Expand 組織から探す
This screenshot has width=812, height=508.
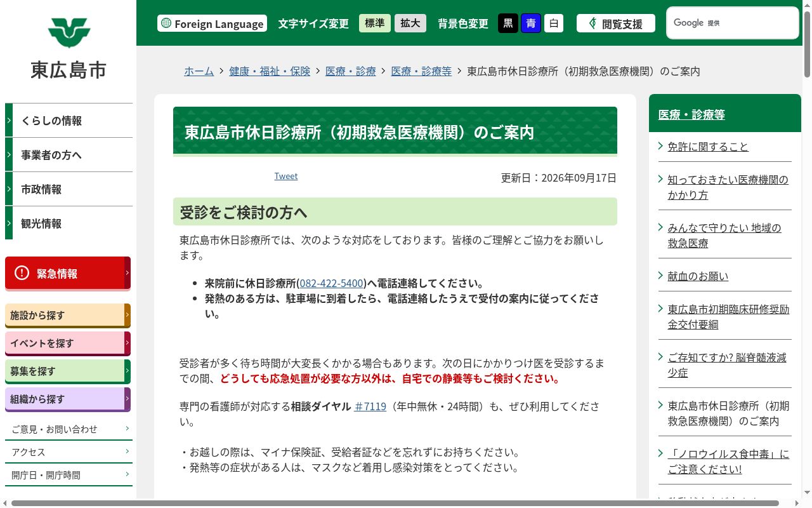68,399
